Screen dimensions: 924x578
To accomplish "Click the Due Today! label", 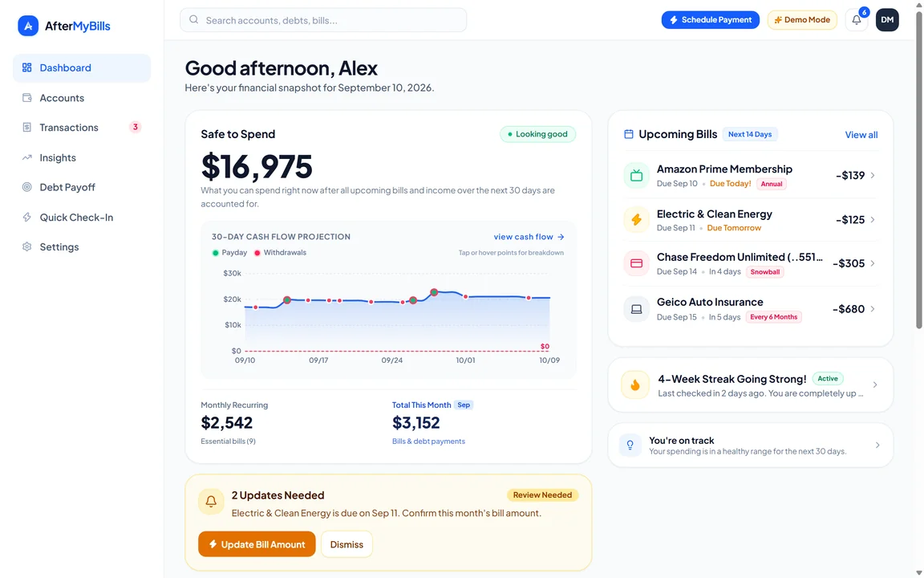I will tap(730, 184).
